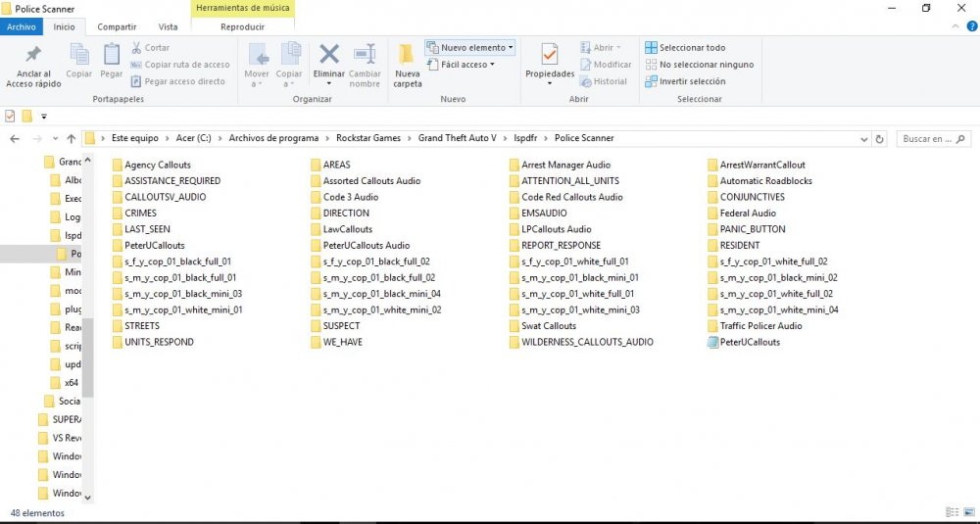Select the PANIC_BUTTON folder

click(746, 229)
